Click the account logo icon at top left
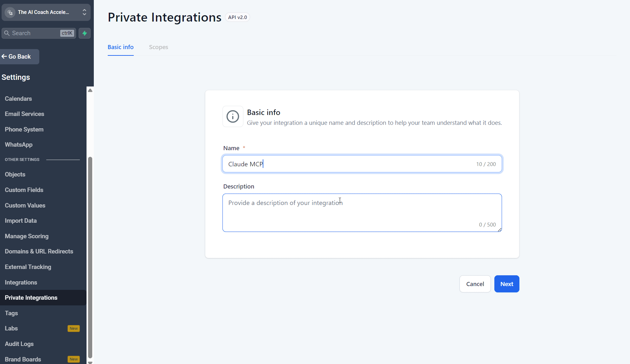 pyautogui.click(x=10, y=12)
